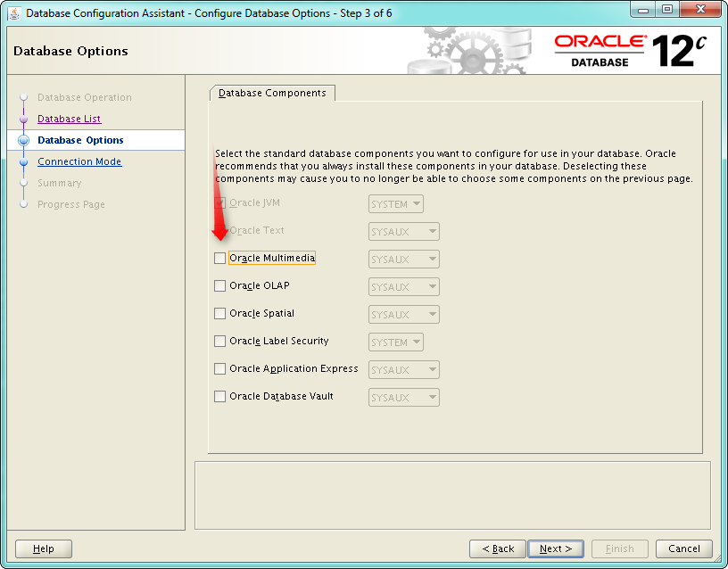Go to Database List step link
Viewport: 728px width, 569px height.
(70, 120)
